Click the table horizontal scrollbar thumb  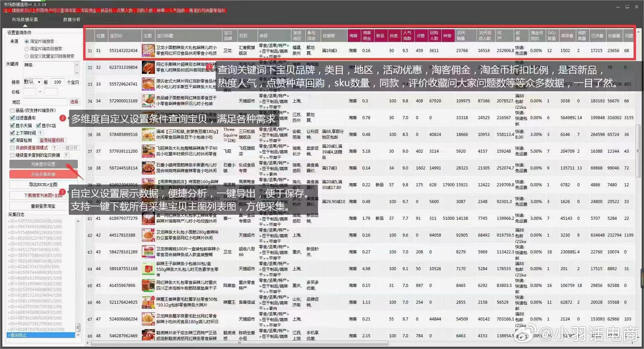239,343
